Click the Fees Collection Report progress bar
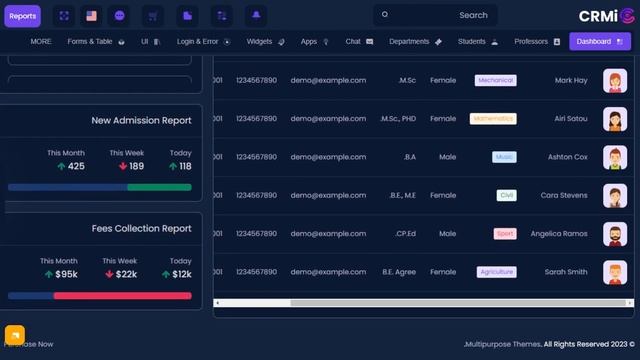 [x=100, y=296]
